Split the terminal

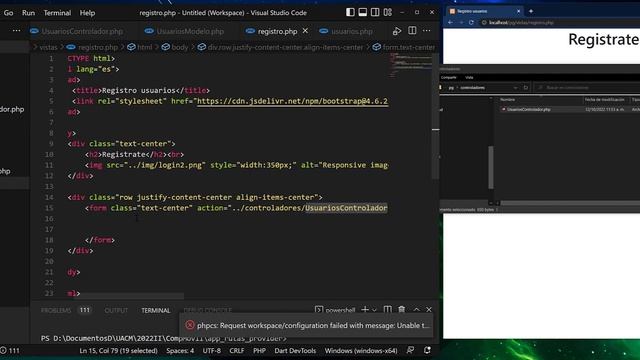pyautogui.click(x=388, y=310)
